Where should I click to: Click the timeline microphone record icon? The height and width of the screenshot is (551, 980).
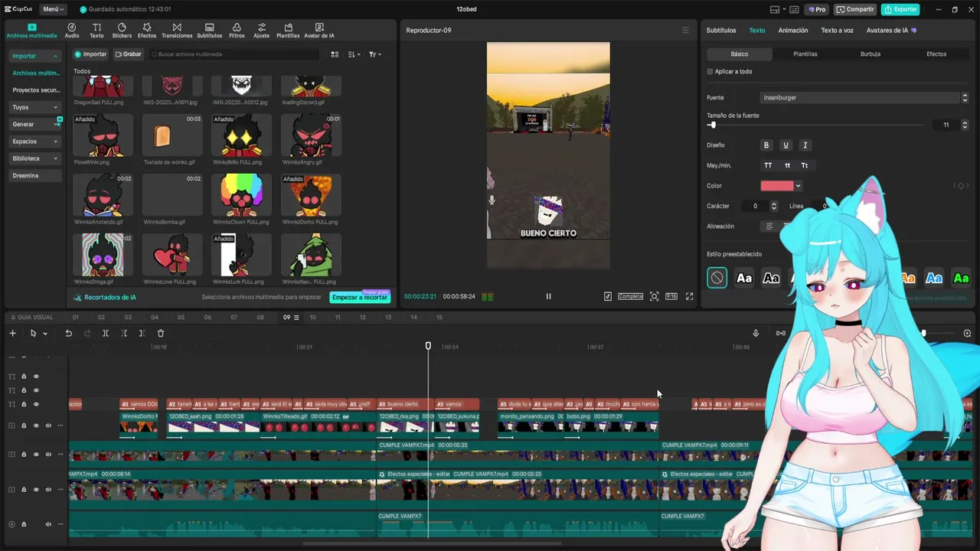click(756, 333)
